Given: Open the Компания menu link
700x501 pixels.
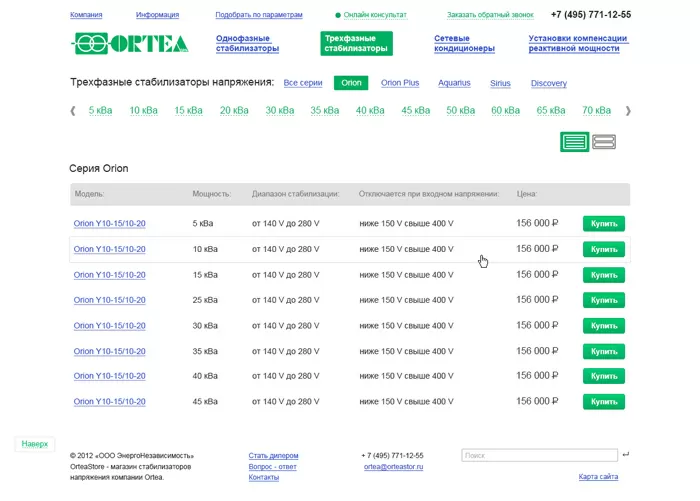Looking at the screenshot, I should coord(86,15).
